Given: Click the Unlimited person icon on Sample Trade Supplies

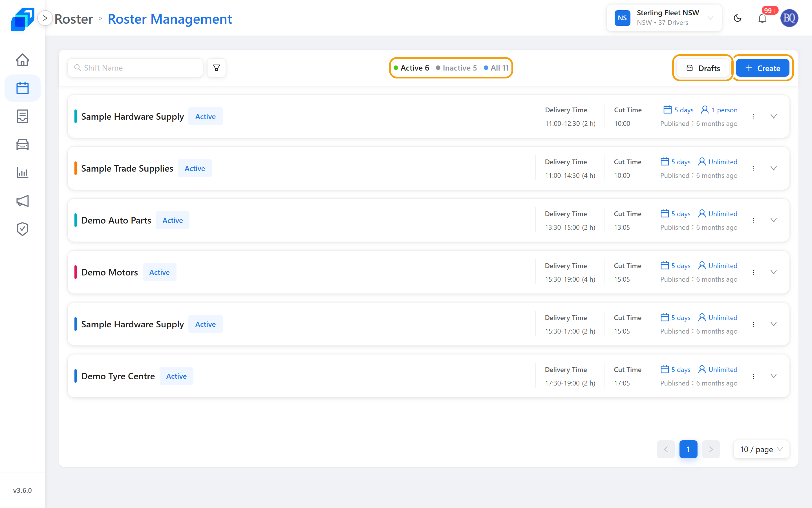Looking at the screenshot, I should (701, 162).
